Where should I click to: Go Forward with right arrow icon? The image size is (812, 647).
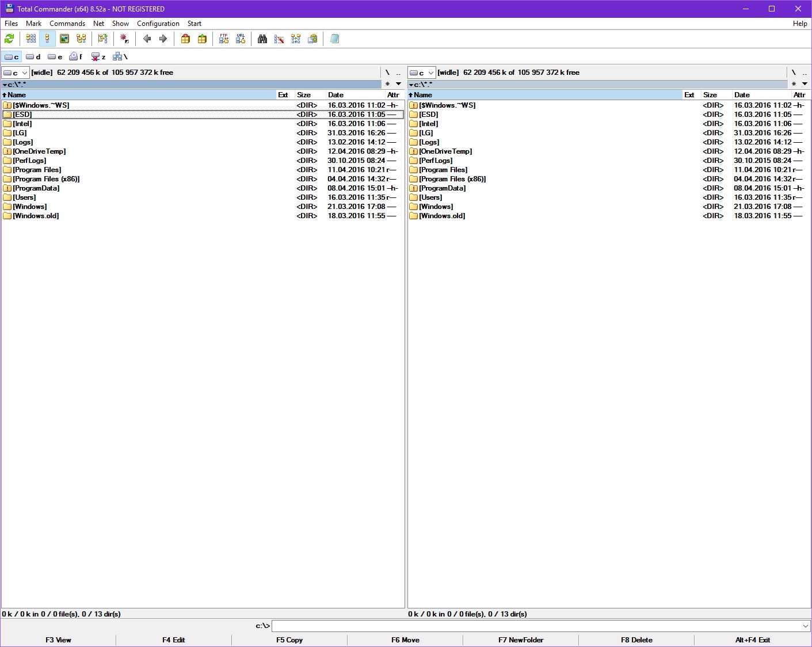coord(163,39)
